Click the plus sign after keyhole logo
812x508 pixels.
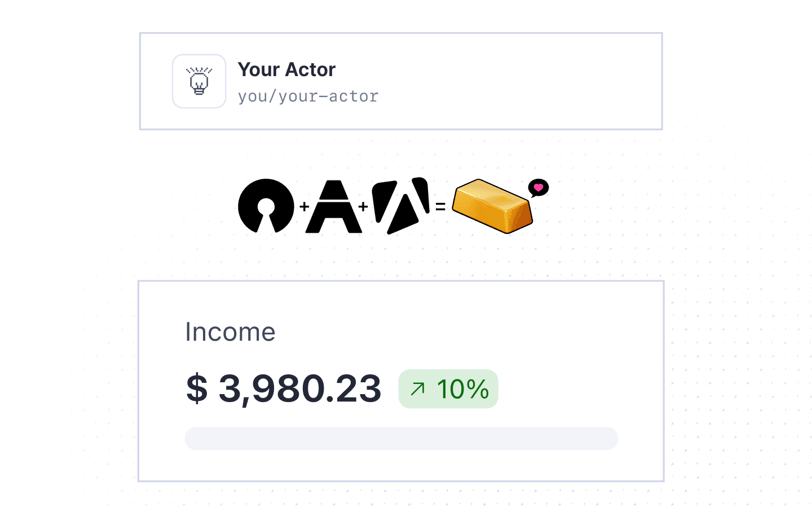(x=304, y=207)
